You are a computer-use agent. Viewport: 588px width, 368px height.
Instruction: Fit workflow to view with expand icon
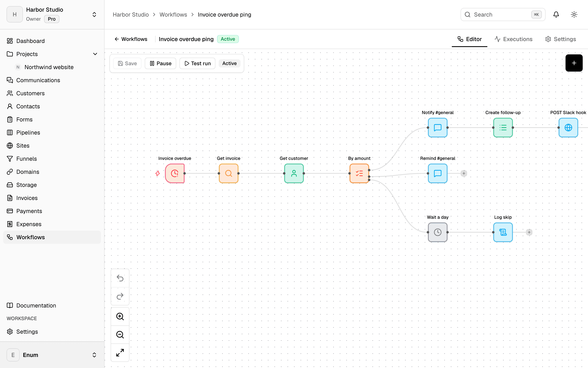[x=120, y=352]
